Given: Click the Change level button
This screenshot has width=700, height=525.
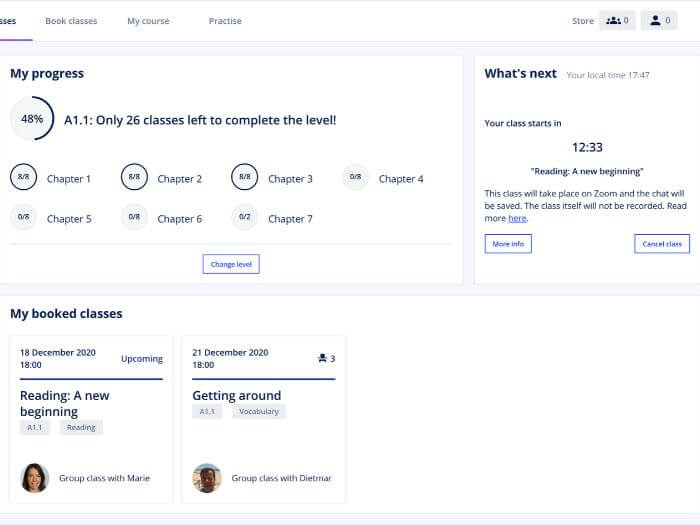Looking at the screenshot, I should 231,264.
